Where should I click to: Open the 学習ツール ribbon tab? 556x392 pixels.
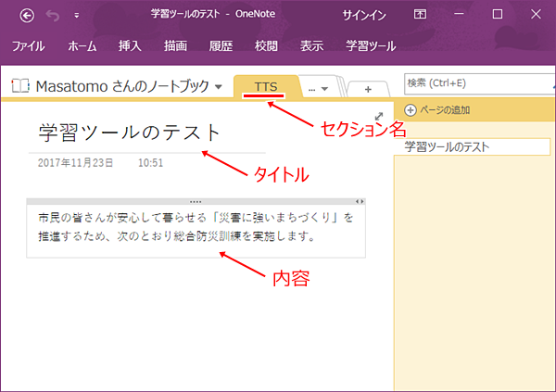[371, 45]
